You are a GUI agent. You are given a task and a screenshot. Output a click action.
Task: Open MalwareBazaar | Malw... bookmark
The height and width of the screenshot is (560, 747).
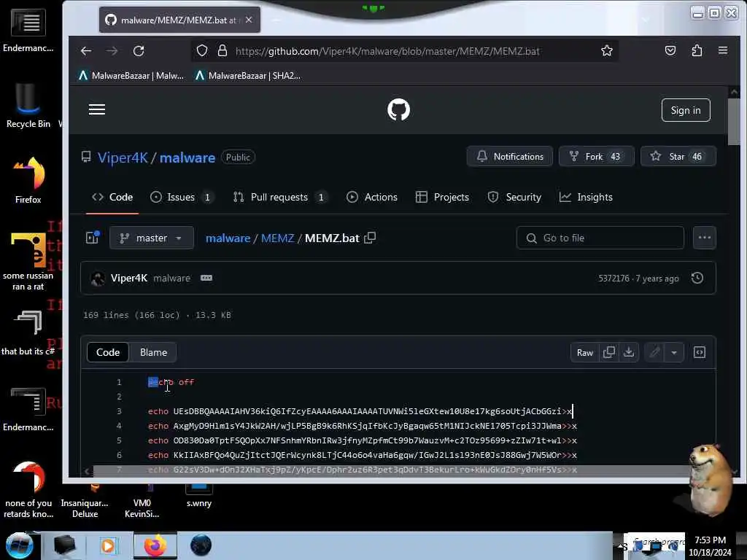click(x=131, y=76)
